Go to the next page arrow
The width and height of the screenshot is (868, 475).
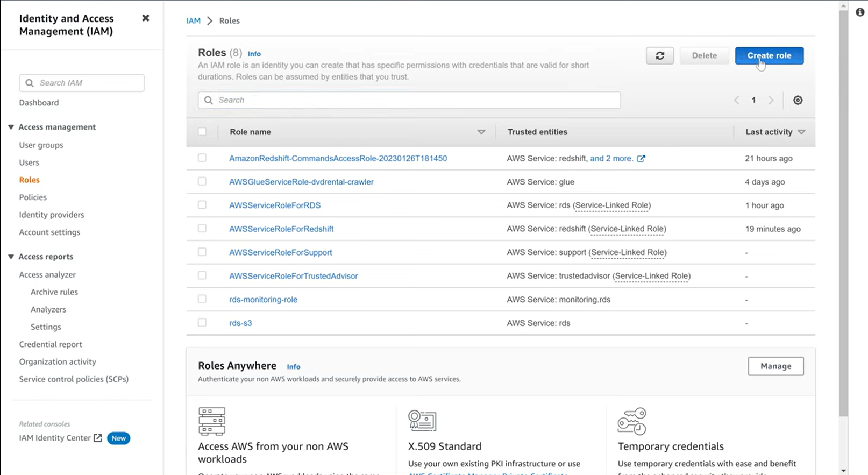(771, 100)
